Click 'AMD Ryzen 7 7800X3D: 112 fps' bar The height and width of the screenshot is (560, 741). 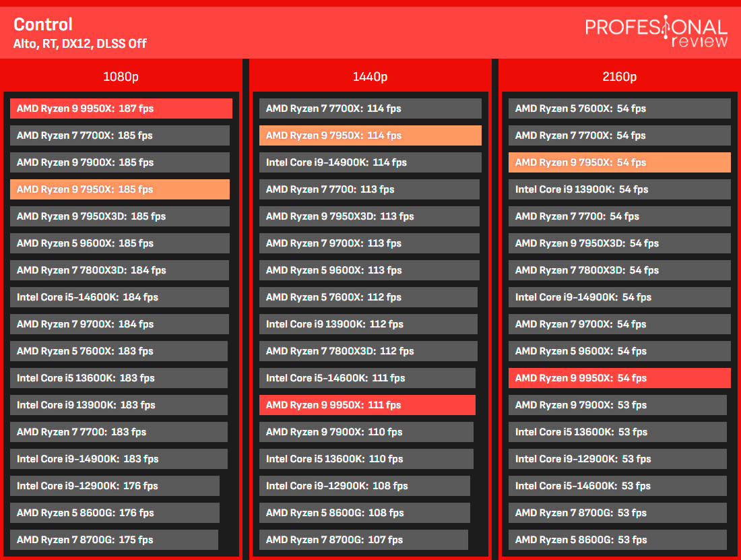[368, 350]
